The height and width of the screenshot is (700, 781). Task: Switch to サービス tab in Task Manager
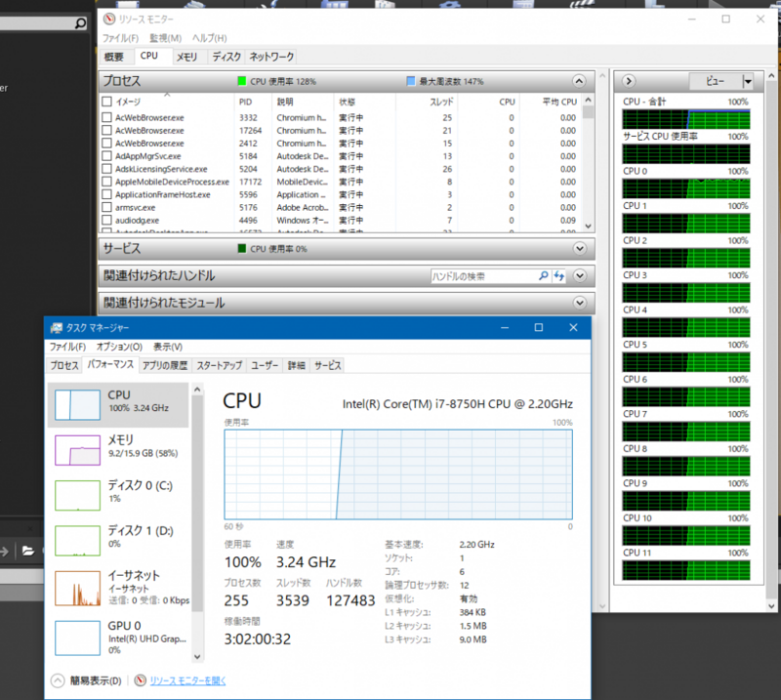click(327, 365)
